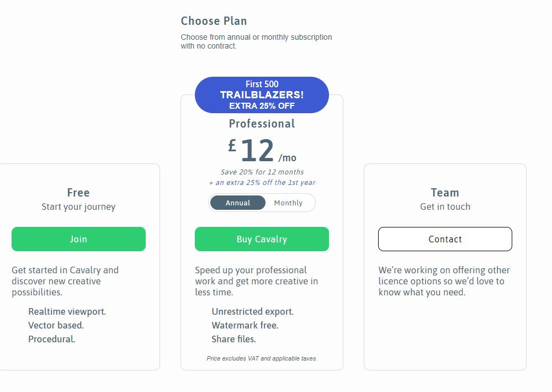
Task: Click the extra 25% off first year text
Action: (x=262, y=182)
